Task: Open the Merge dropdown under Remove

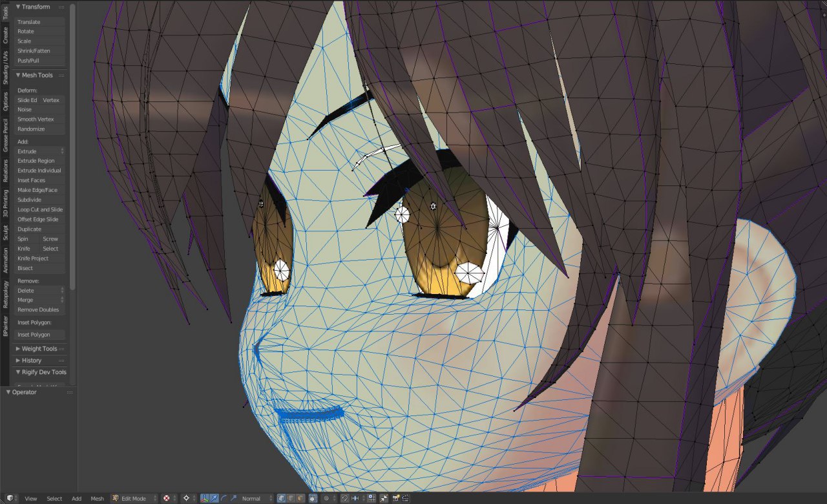Action: 40,300
